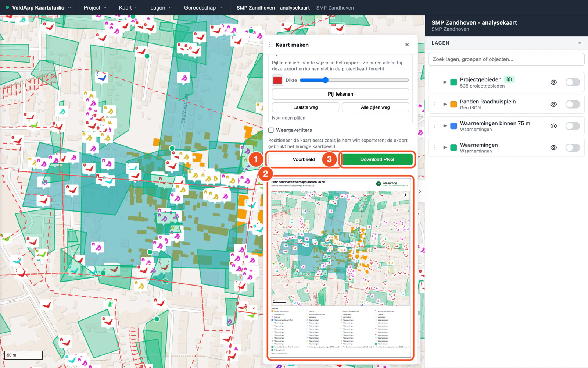
Task: Click the map badge icon beside Projectgebieden
Action: (x=509, y=79)
